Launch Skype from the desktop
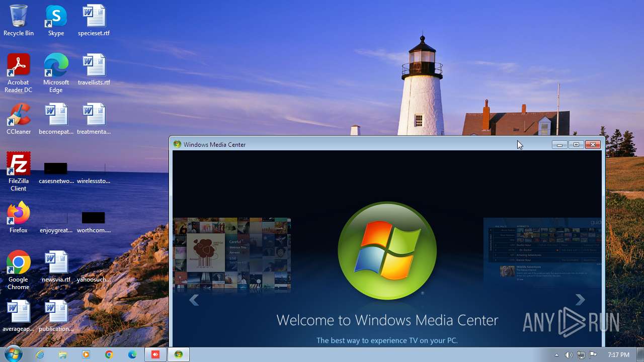Screen dimensions: 644x362 [56, 20]
